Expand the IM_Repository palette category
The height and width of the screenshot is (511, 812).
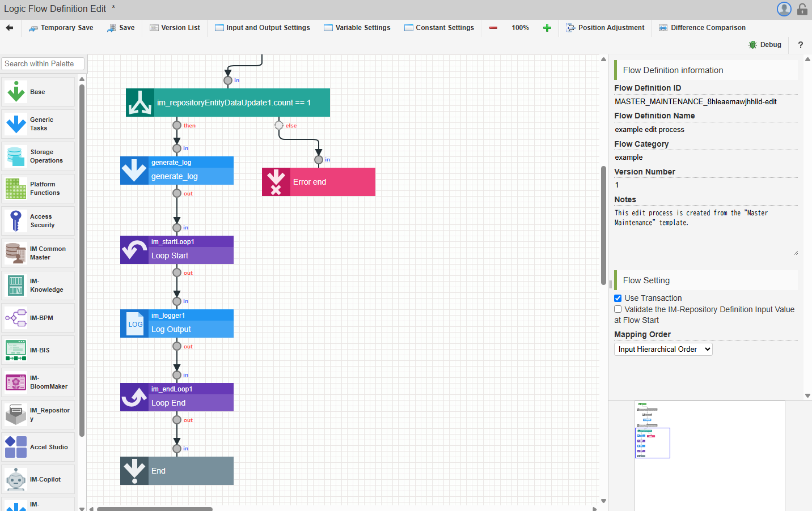(38, 415)
